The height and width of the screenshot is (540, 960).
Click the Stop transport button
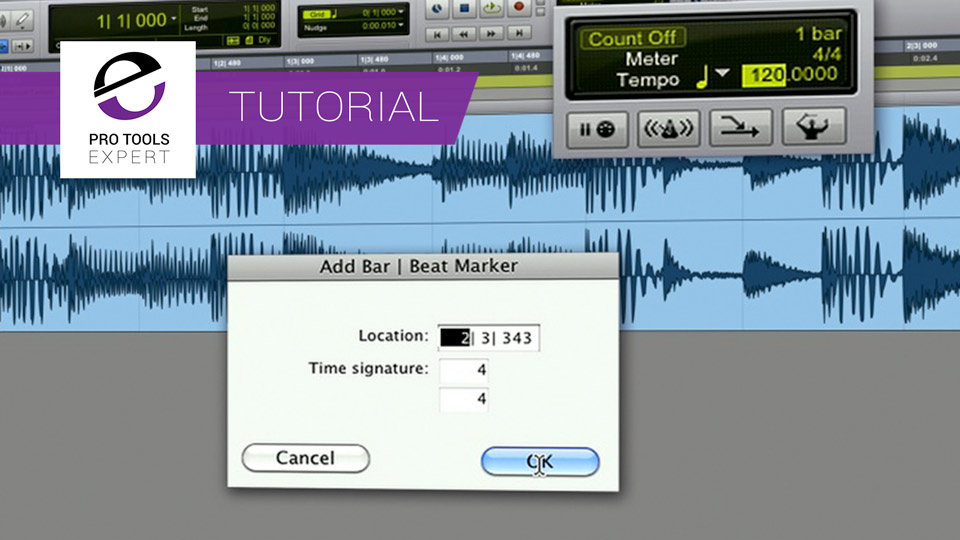463,9
